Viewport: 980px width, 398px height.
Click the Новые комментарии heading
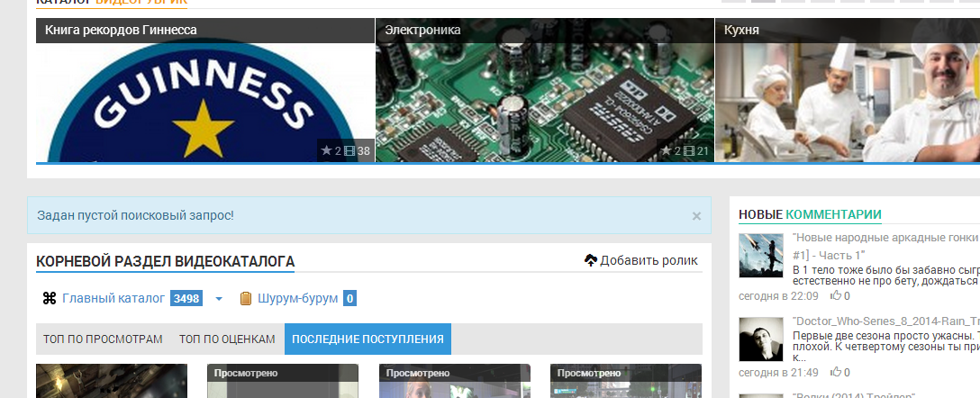tap(810, 214)
